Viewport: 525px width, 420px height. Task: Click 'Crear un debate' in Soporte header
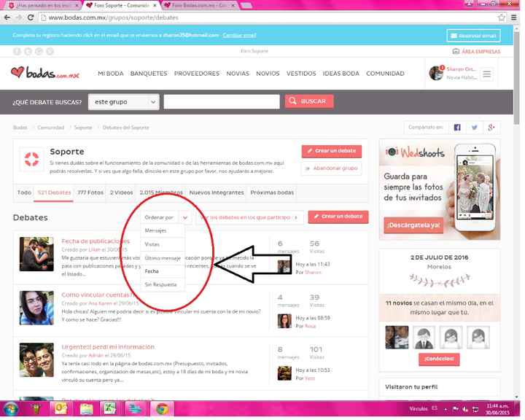[332, 151]
